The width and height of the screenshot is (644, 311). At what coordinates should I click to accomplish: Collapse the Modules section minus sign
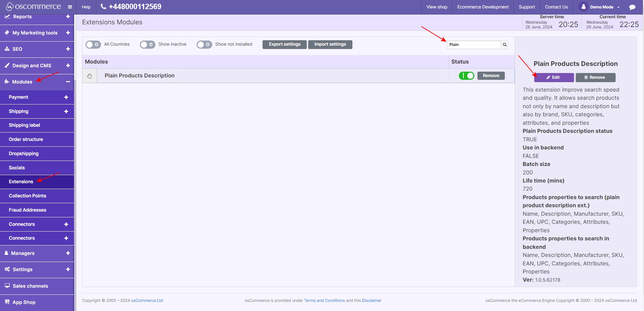point(68,82)
